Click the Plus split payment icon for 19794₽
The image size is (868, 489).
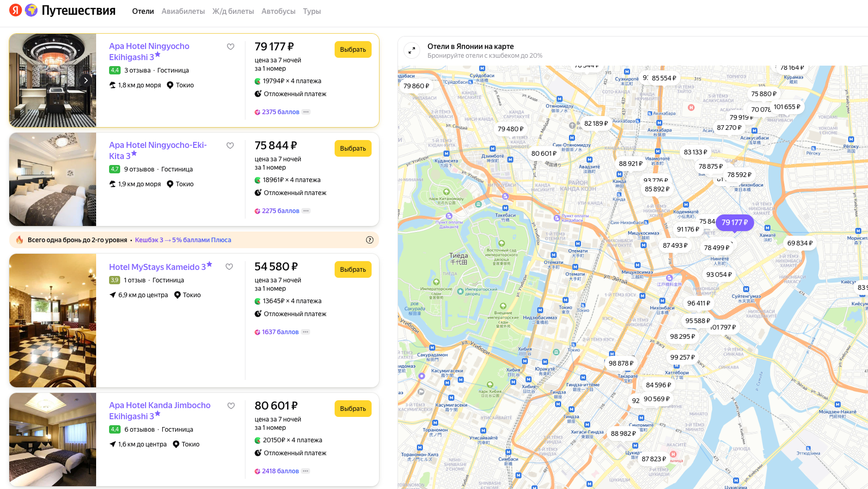257,81
